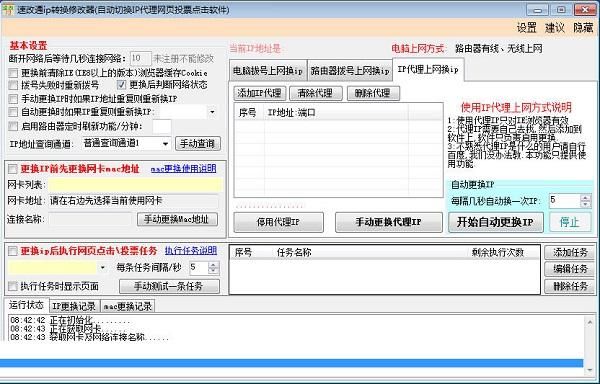The width and height of the screenshot is (600, 384).
Task: Click the 当前IP地址是 label
Action: point(255,49)
